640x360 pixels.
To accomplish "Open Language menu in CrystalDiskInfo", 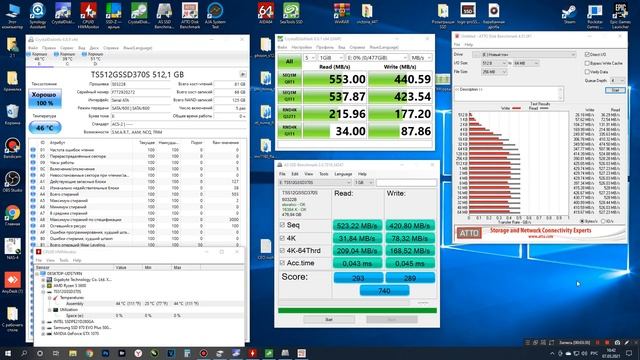I will [x=138, y=48].
